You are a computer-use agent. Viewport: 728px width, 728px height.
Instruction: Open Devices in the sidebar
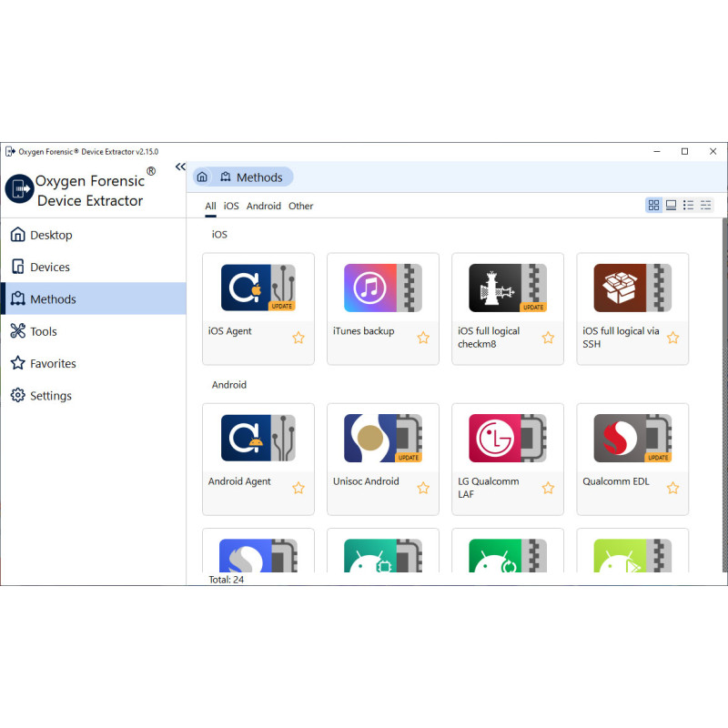click(x=93, y=267)
